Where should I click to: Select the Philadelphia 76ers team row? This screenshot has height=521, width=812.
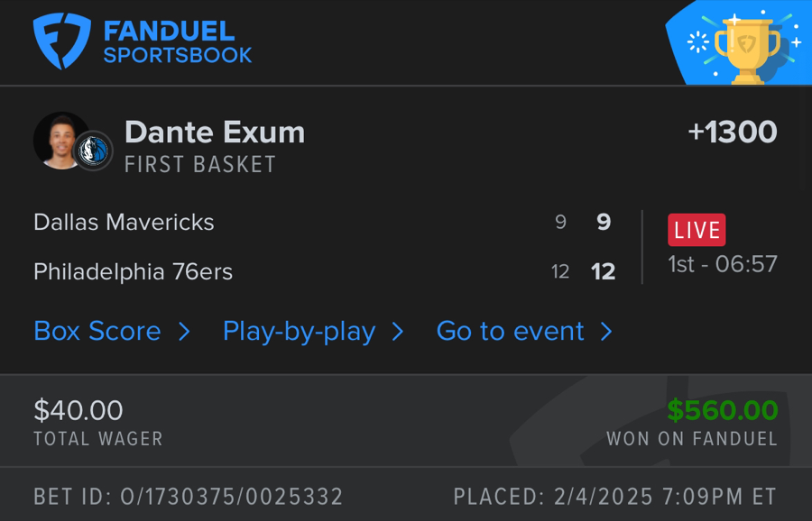click(133, 271)
